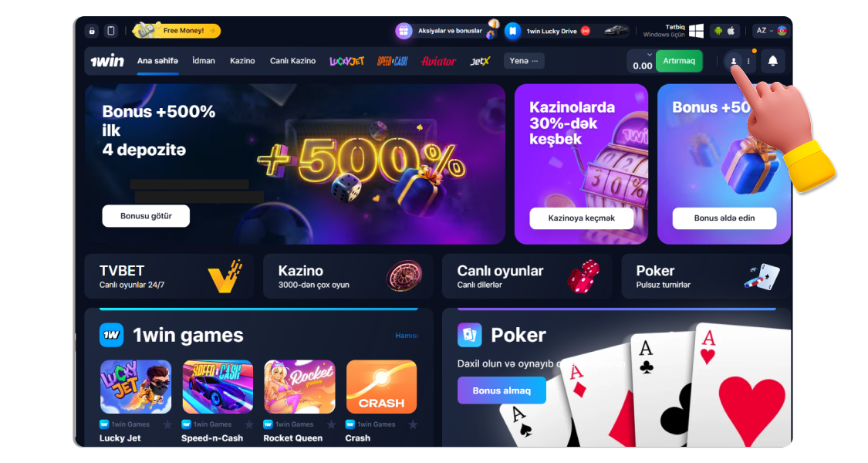Open the Crash game thumbnail
The image size is (868, 463).
click(381, 387)
